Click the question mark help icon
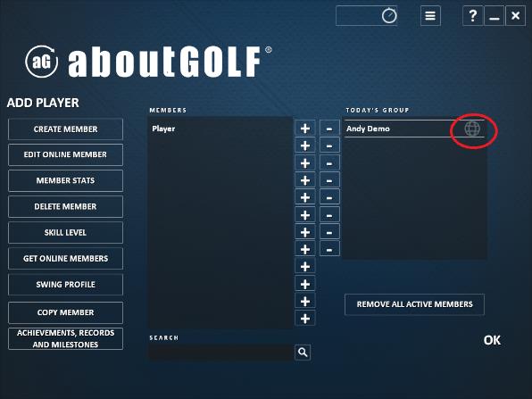 472,15
